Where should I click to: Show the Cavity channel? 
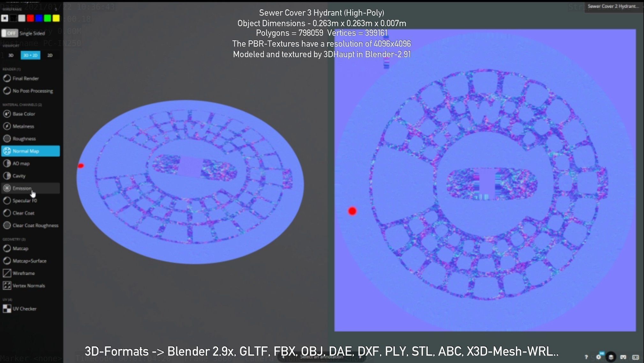click(14, 176)
